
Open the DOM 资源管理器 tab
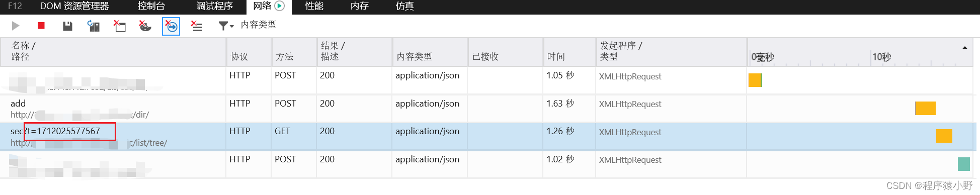tap(74, 6)
